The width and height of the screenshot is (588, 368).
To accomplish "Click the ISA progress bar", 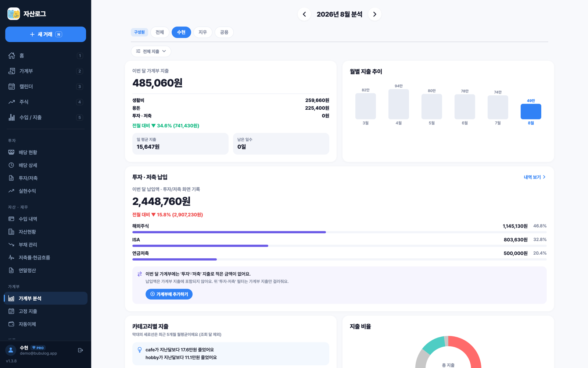I will point(340,246).
